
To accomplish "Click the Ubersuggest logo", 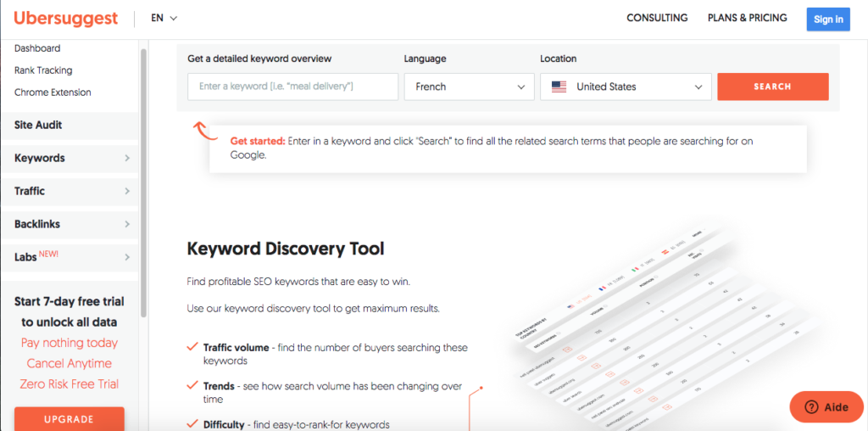I will 66,19.
